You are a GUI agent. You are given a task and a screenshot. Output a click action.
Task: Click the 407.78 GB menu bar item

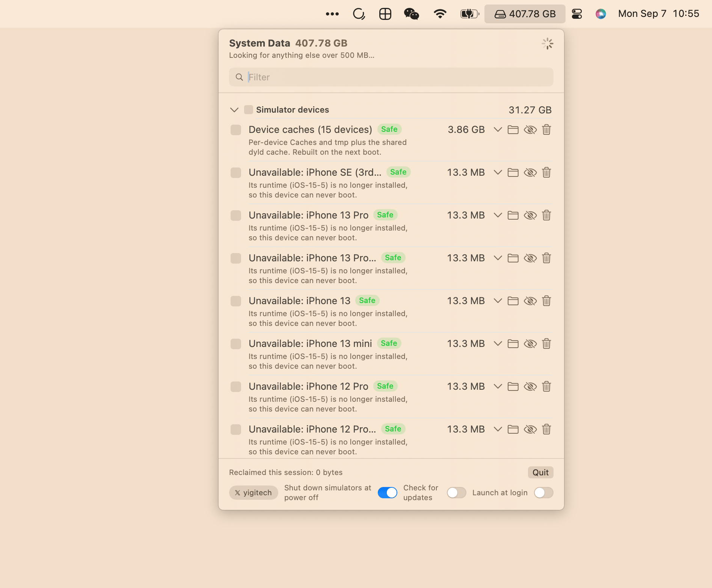[x=525, y=14]
